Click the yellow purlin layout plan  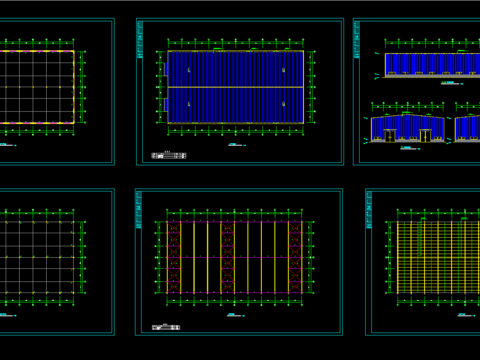pos(438,257)
